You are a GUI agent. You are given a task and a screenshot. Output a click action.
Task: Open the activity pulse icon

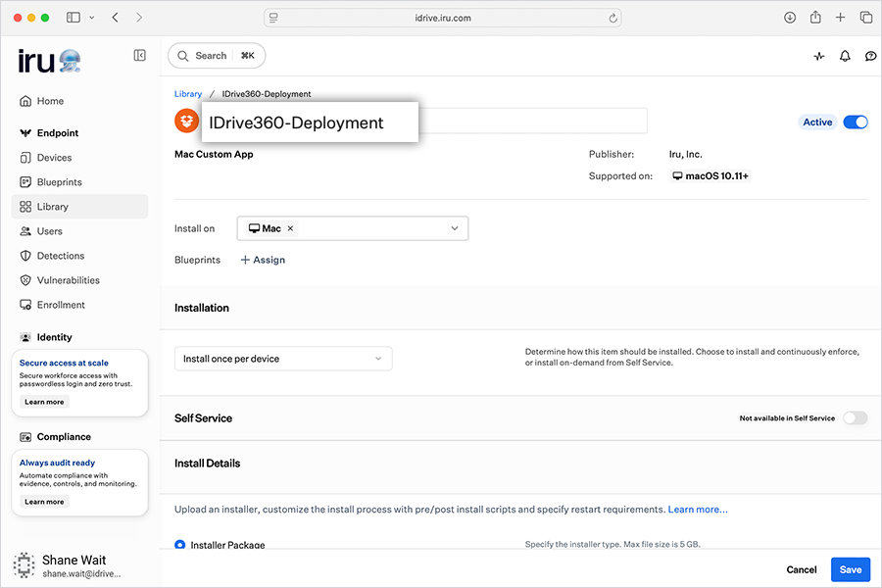819,56
